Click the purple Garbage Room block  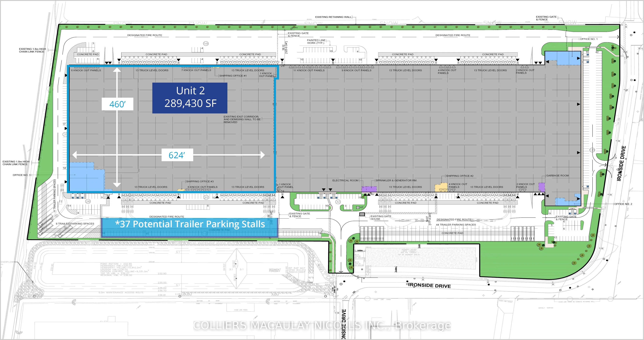pos(541,187)
